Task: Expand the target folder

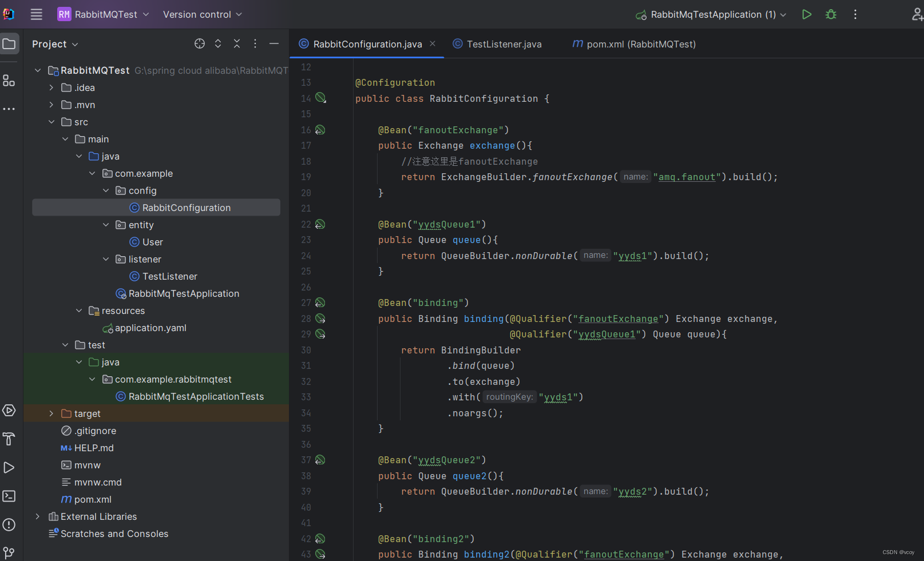Action: (x=51, y=413)
